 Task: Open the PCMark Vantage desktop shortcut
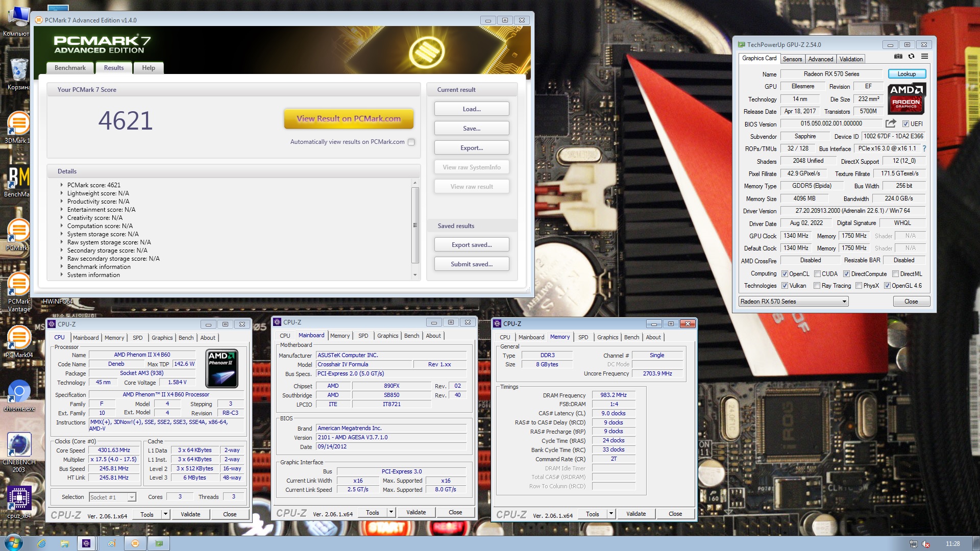click(18, 291)
